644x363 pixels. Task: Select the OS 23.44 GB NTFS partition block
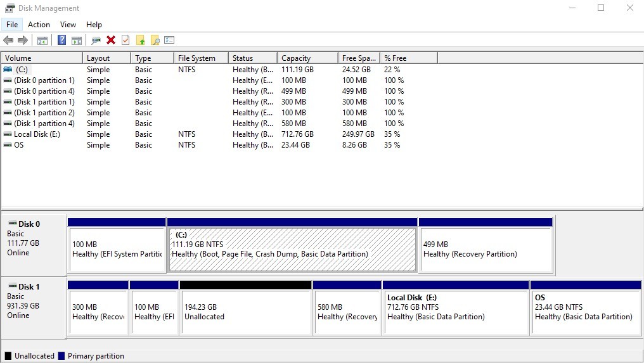click(x=586, y=308)
